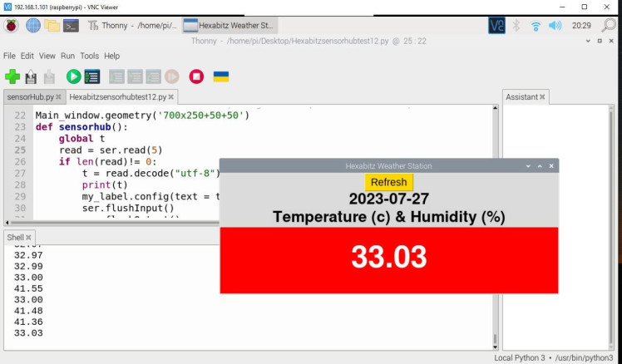
Task: Click the 2023-07-27 date label
Action: [389, 199]
